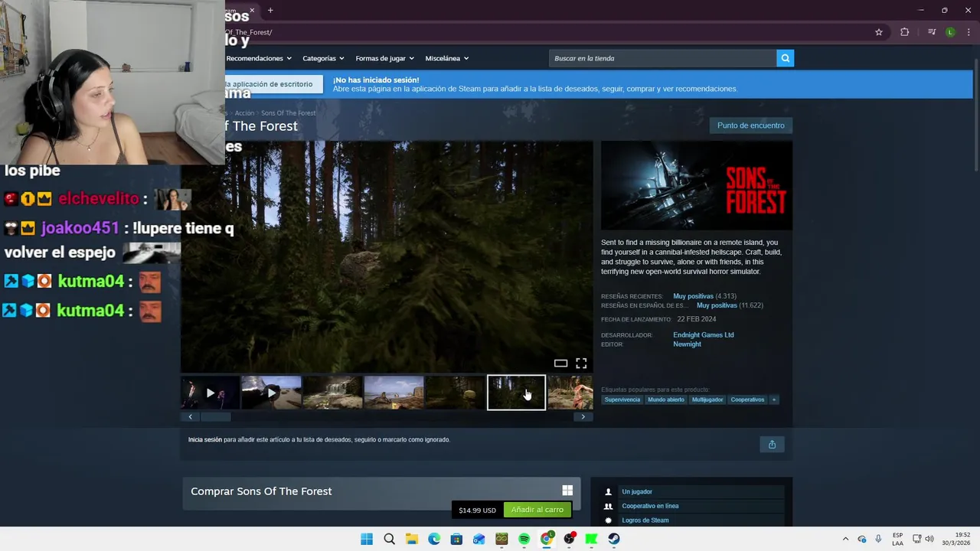Open the Chrome extensions puzzle icon
Viewport: 980px width, 551px height.
pyautogui.click(x=904, y=32)
